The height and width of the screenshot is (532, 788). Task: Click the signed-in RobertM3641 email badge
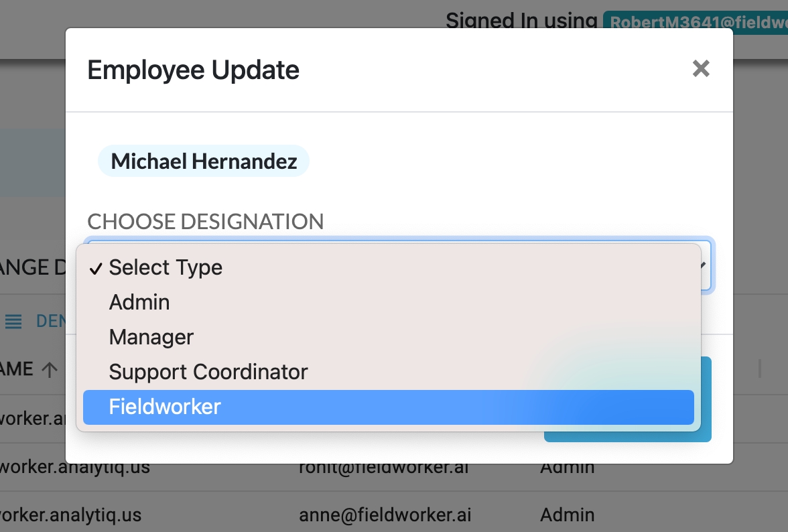pyautogui.click(x=697, y=21)
